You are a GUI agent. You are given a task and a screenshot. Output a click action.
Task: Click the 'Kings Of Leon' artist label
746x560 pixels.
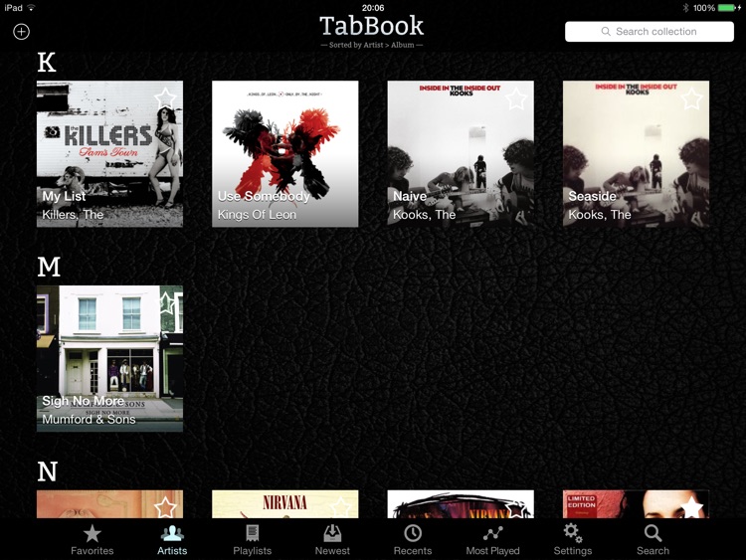[x=257, y=215]
